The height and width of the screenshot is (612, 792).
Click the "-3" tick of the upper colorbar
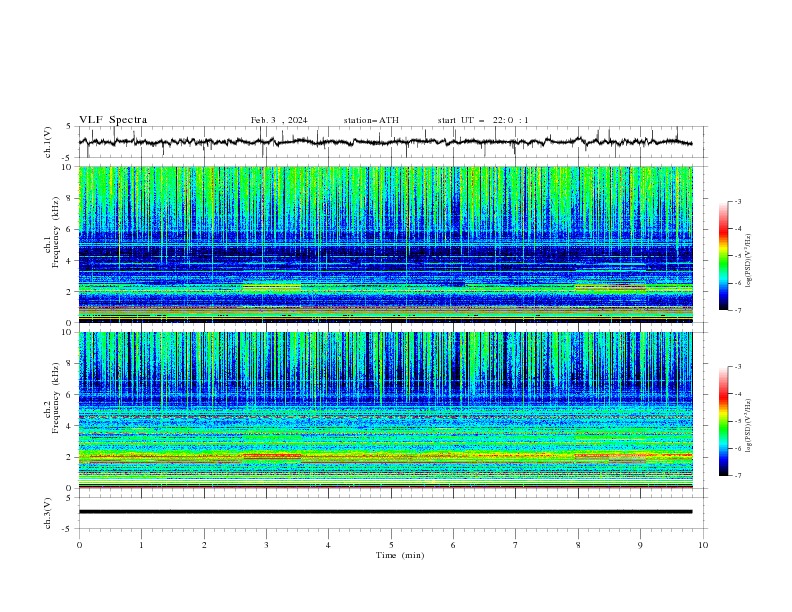[737, 201]
